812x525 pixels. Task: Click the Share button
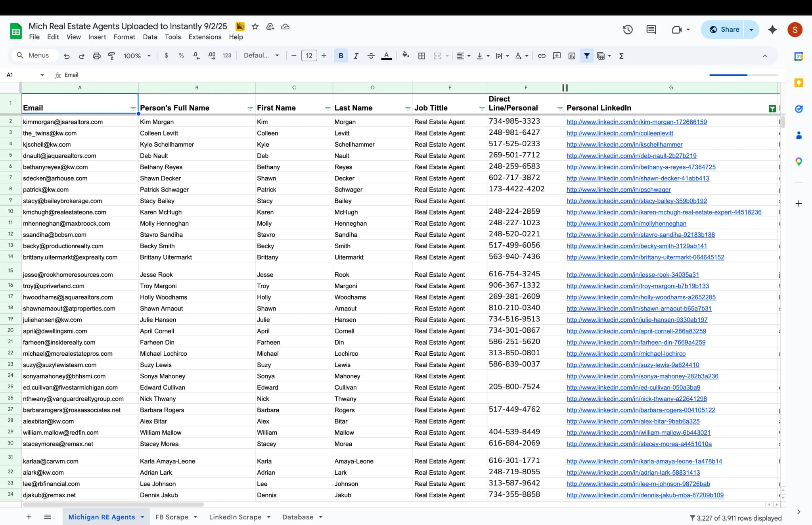724,30
